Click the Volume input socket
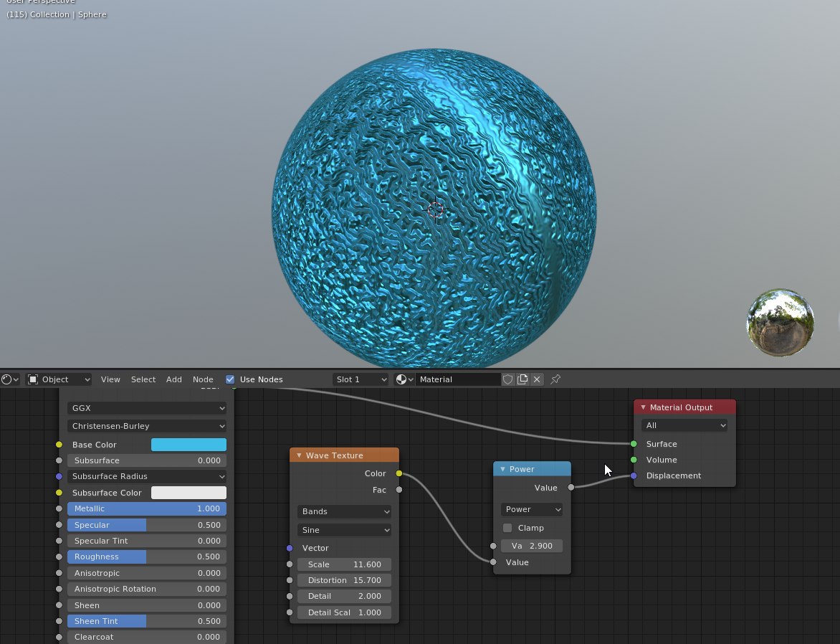Viewport: 840px width, 644px height. (634, 460)
